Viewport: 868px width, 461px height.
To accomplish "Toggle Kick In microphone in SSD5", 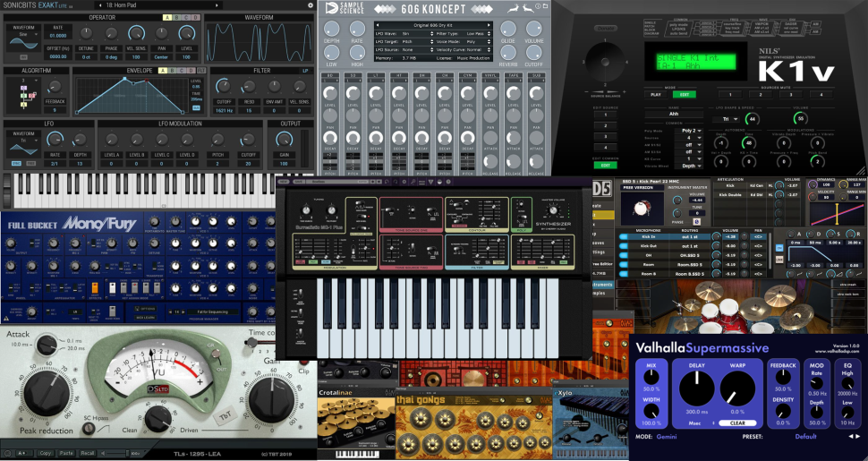I will pyautogui.click(x=624, y=236).
